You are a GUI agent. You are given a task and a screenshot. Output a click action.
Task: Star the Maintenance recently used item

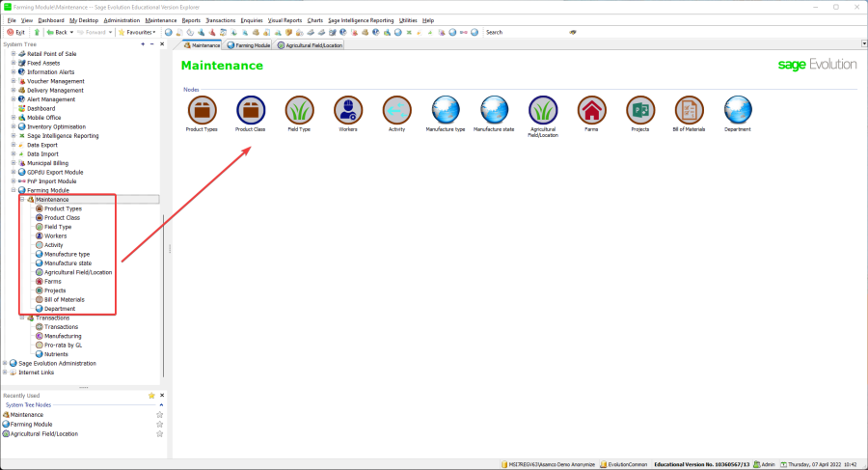(x=159, y=415)
